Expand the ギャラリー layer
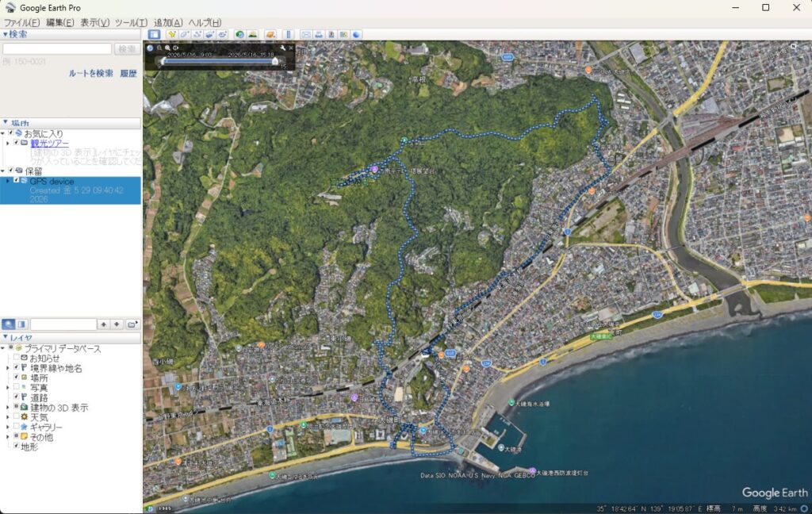The width and height of the screenshot is (812, 514). [x=8, y=427]
